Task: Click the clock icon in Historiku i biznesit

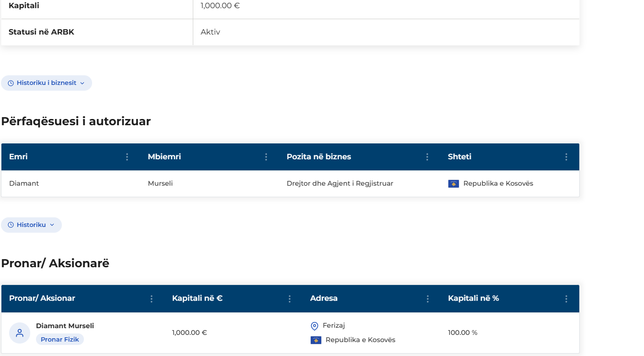Action: point(11,83)
